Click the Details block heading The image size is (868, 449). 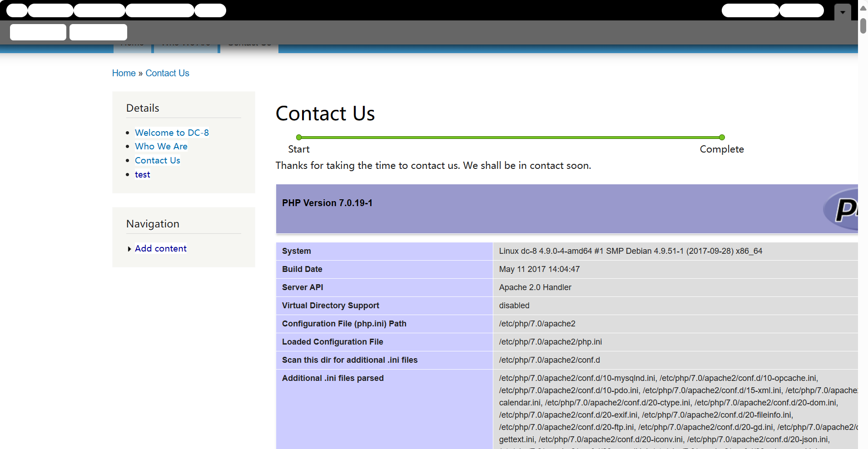(x=143, y=108)
